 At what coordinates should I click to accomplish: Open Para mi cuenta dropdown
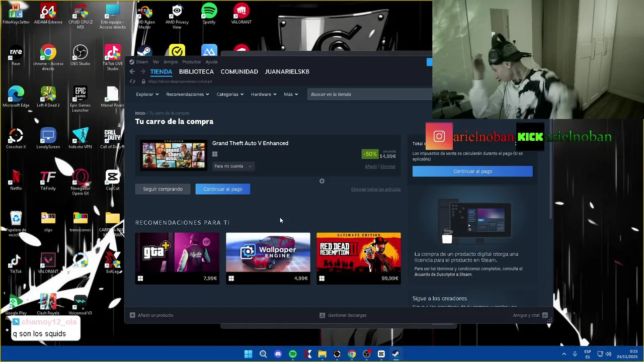click(x=233, y=166)
